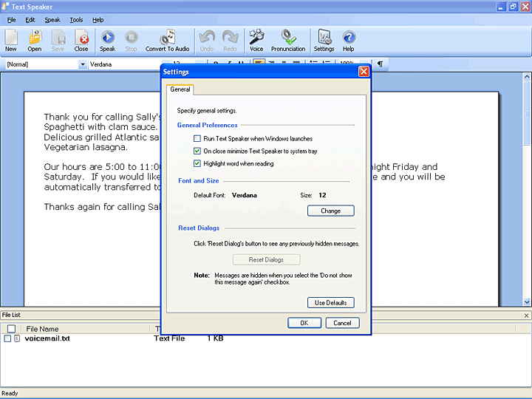The height and width of the screenshot is (399, 532).
Task: Click the Stop toolbar icon
Action: pos(131,41)
